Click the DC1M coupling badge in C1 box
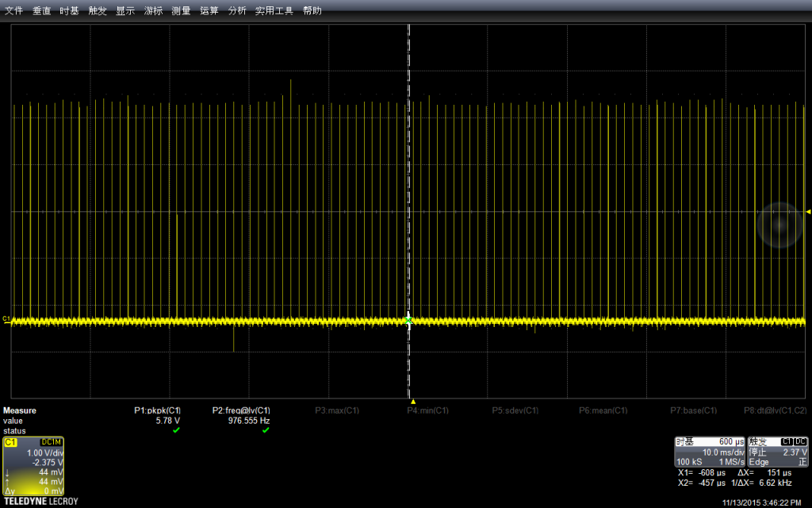Viewport: 812px width, 508px height. coord(52,442)
